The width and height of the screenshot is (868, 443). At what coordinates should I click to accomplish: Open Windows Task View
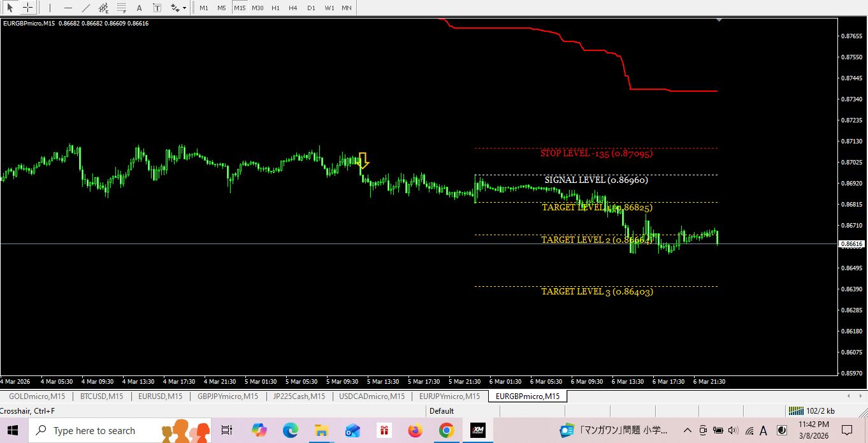[227, 430]
